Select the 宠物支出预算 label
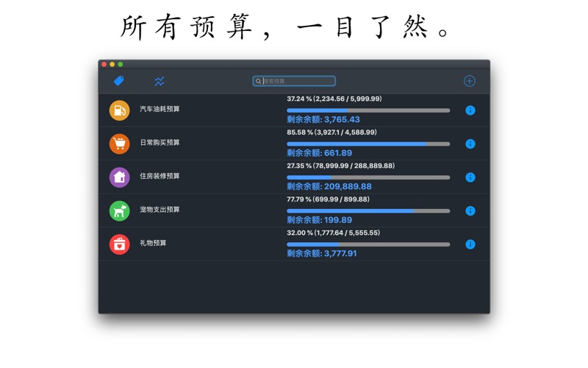 point(159,209)
